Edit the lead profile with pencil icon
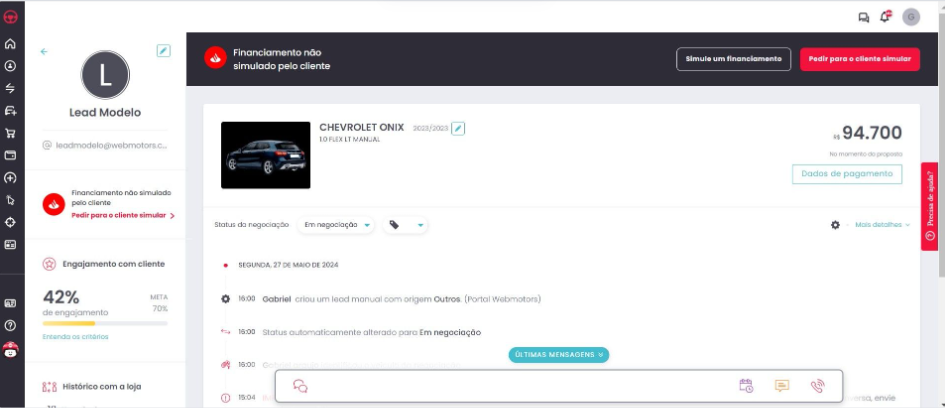This screenshot has height=408, width=945. (163, 51)
